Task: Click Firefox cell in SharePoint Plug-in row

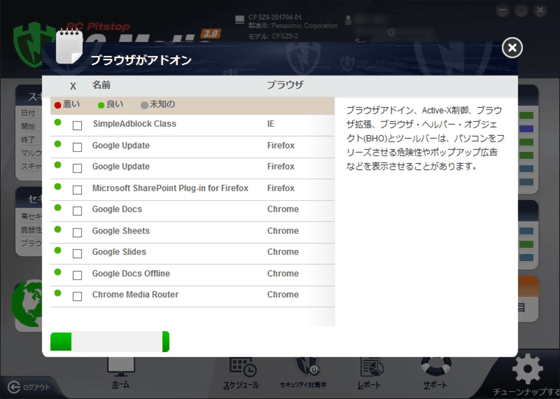Action: click(x=281, y=188)
